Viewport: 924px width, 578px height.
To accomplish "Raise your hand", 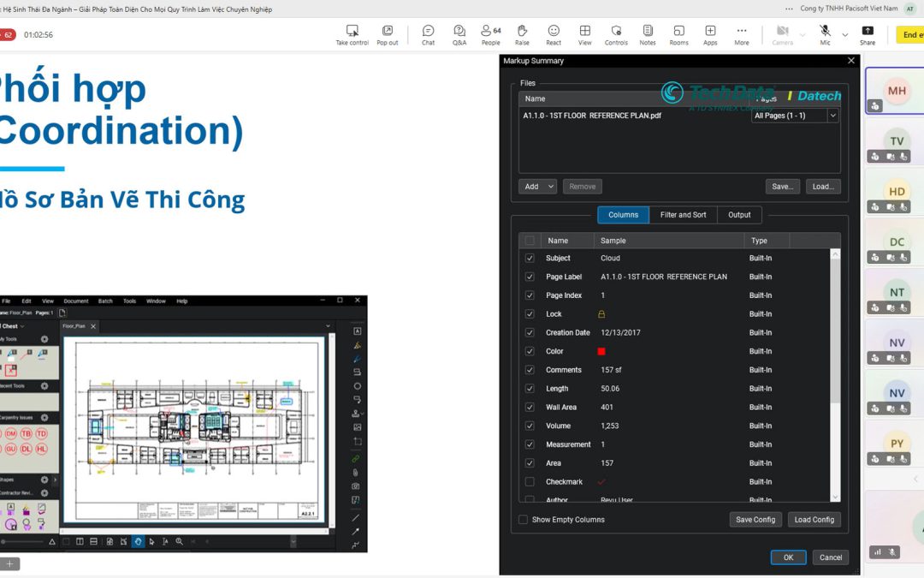I will 522,35.
